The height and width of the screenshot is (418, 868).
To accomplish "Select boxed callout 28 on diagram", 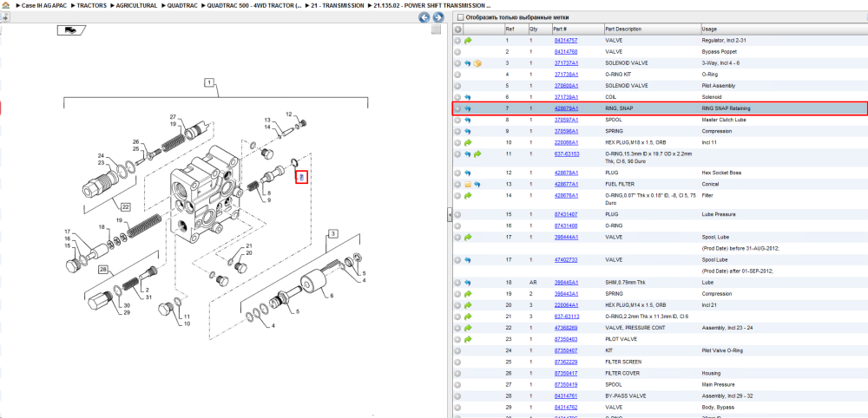I will [103, 270].
